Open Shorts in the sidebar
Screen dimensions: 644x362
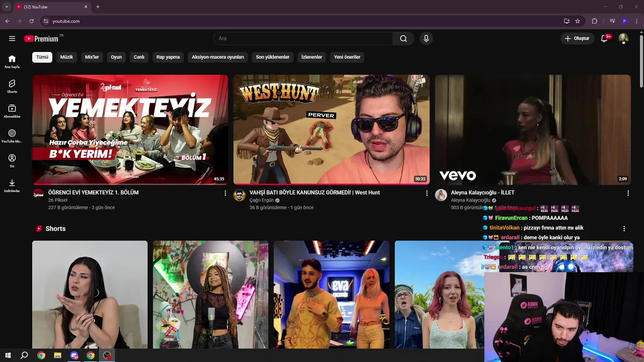[12, 86]
